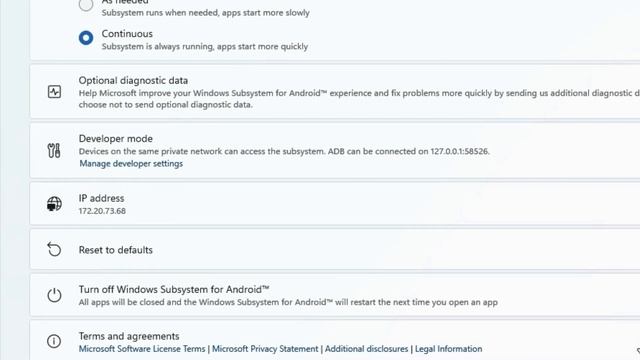Click the Developer mode tools icon
The image size is (640, 360).
click(54, 151)
